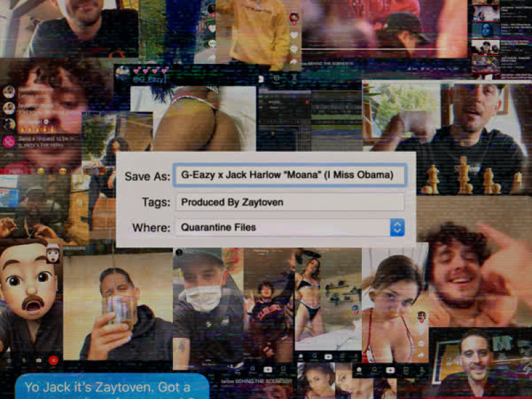This screenshot has height=399, width=532.
Task: Click the row of pink hearts above @G_Eazy
Action: tap(150, 70)
